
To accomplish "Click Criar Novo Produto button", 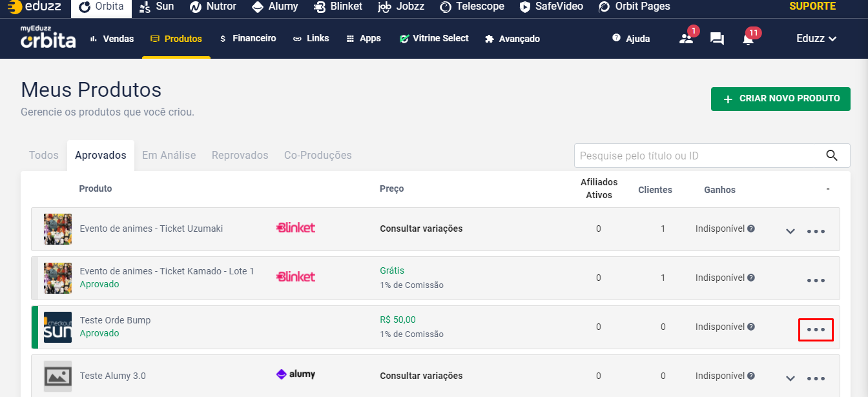I will tap(780, 99).
